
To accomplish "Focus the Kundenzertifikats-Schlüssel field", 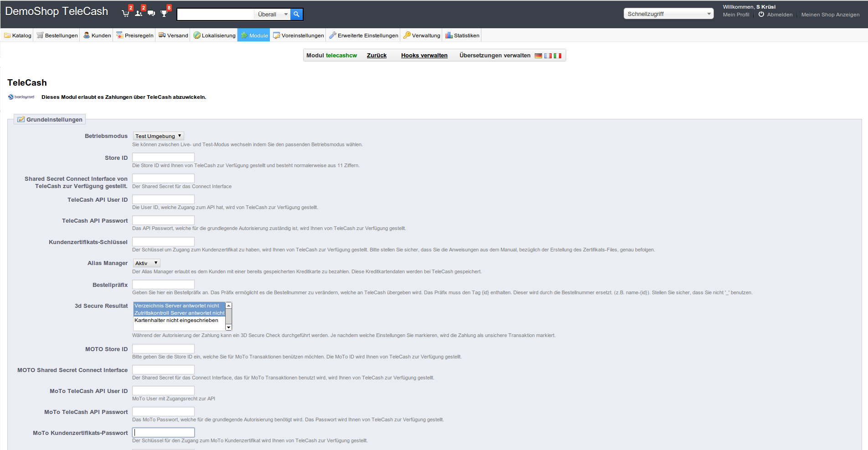I will [x=163, y=241].
